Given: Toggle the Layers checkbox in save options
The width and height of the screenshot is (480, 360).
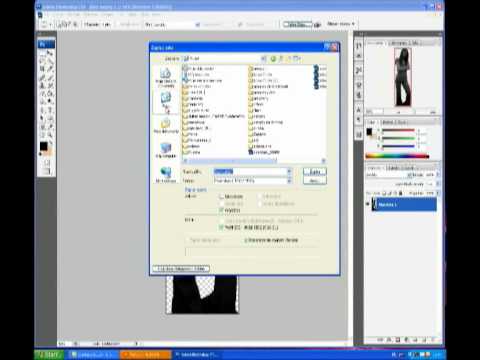Looking at the screenshot, I should pyautogui.click(x=221, y=210).
